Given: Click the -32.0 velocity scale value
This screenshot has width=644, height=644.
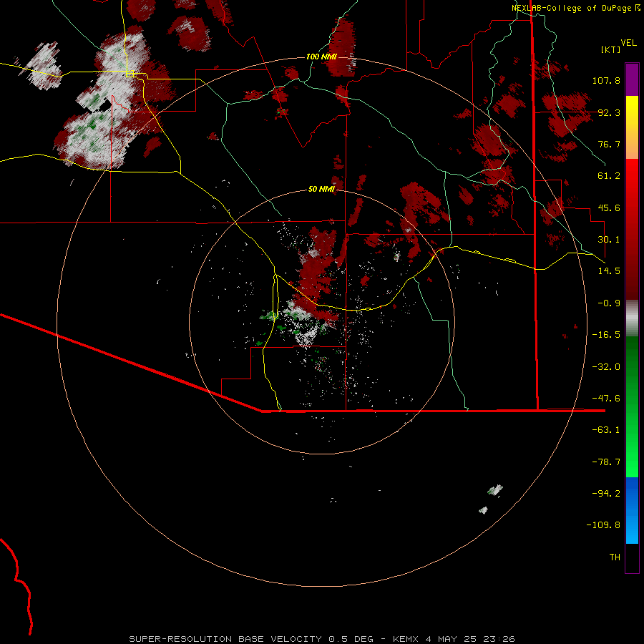Looking at the screenshot, I should tap(606, 367).
